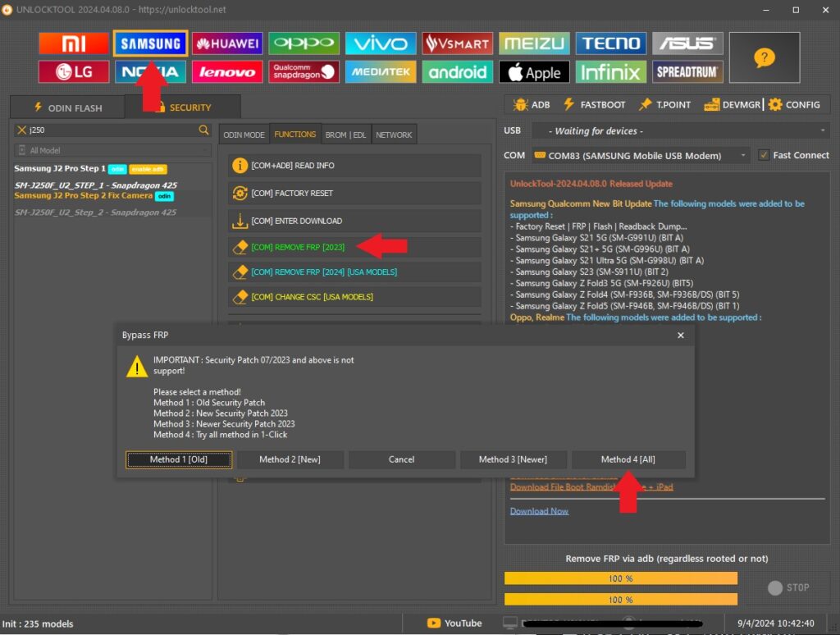The width and height of the screenshot is (840, 635).
Task: Select the Huawei brand logo
Action: [x=227, y=43]
